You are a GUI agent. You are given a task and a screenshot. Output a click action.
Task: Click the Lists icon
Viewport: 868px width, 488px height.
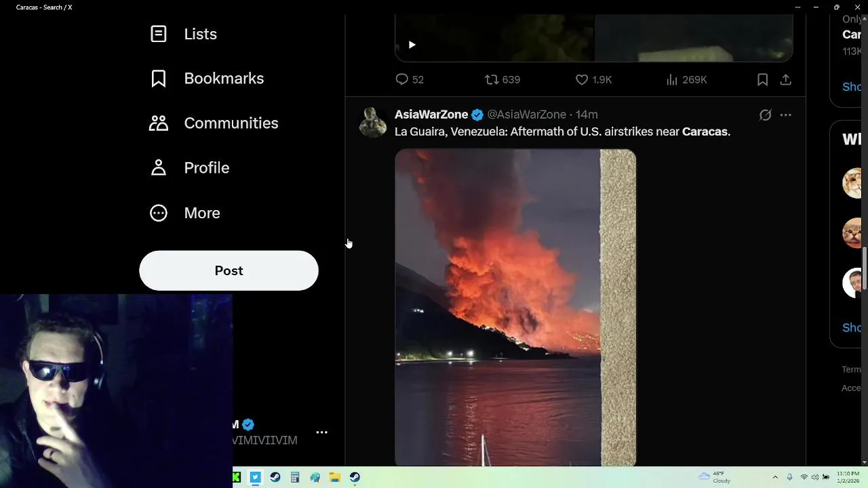158,34
